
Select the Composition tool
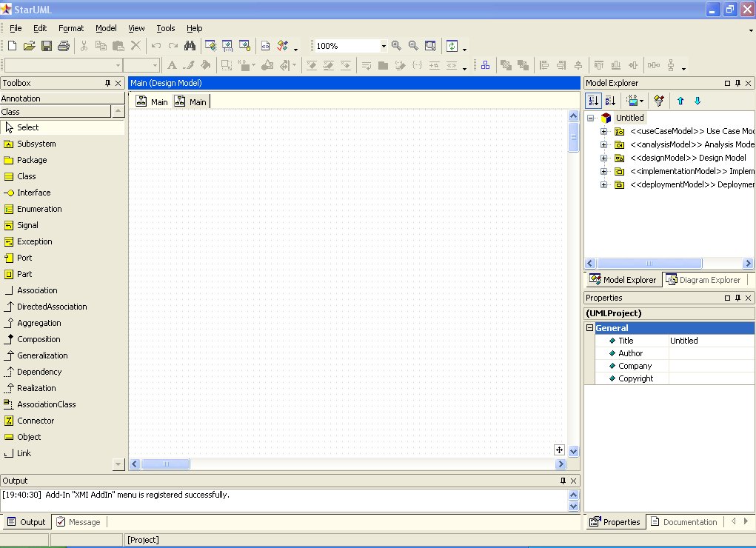tap(39, 339)
